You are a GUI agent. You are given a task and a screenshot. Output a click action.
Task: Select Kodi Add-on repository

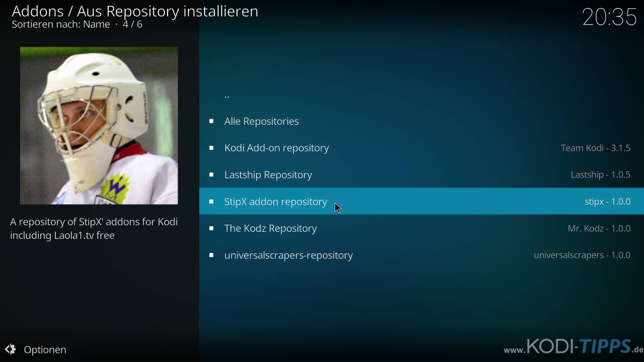click(x=422, y=148)
